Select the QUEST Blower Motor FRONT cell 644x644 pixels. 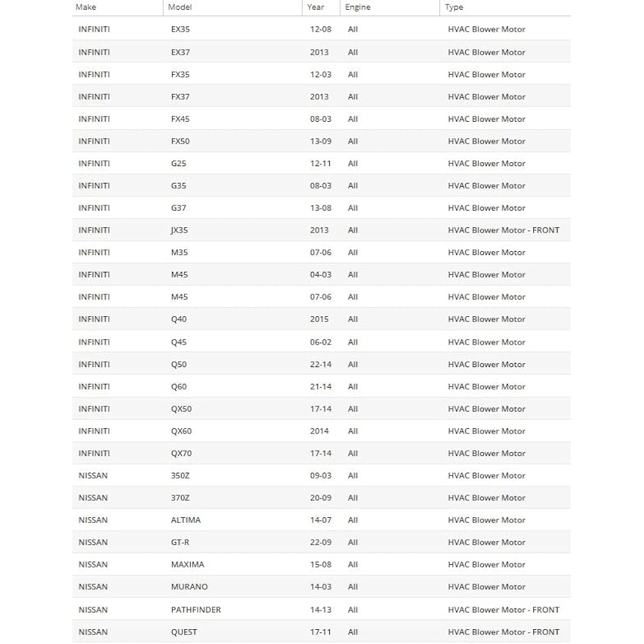(504, 632)
